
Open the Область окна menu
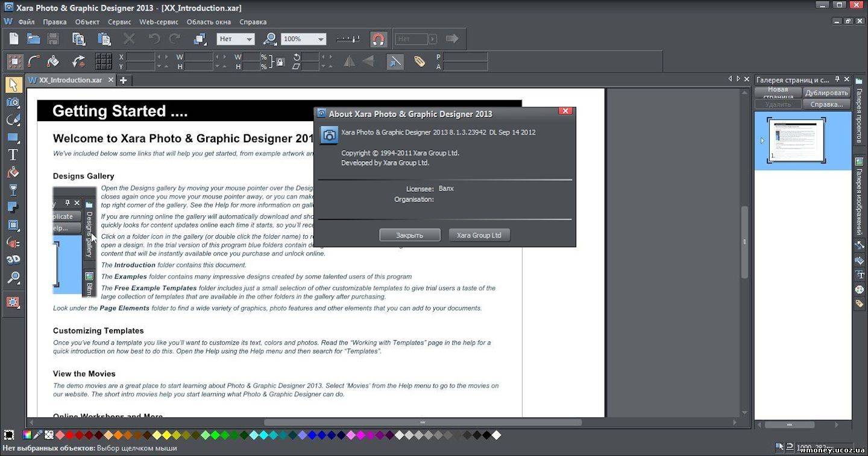[209, 22]
